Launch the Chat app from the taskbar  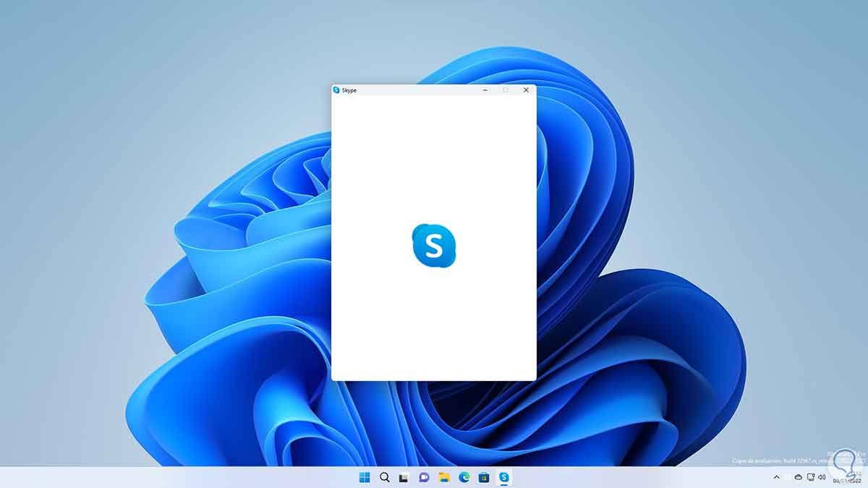coord(424,477)
